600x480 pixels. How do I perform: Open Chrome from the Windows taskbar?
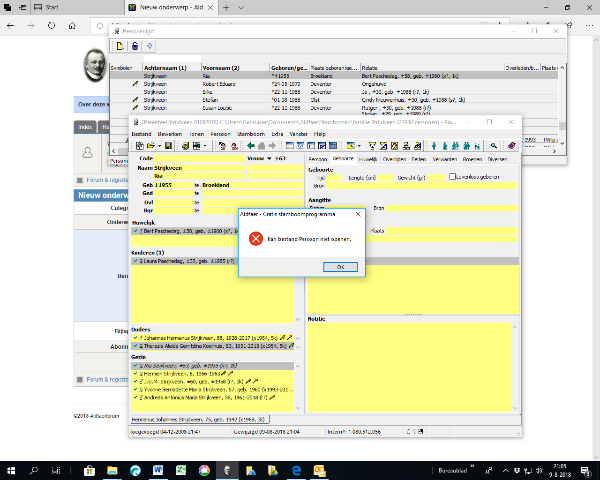click(x=205, y=469)
